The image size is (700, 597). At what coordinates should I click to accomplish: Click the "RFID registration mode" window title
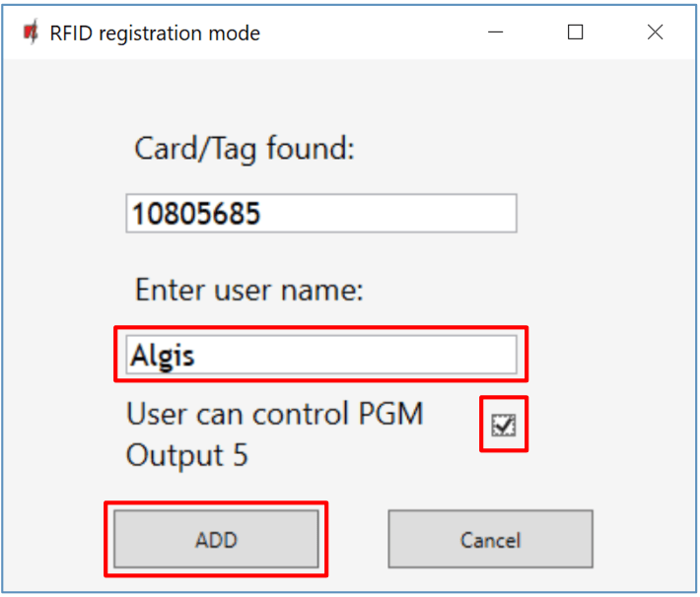point(155,33)
